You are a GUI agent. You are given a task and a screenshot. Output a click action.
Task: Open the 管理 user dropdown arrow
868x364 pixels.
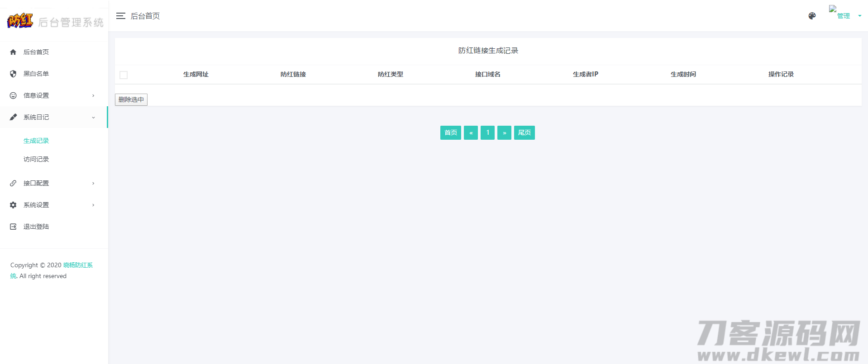tap(859, 16)
